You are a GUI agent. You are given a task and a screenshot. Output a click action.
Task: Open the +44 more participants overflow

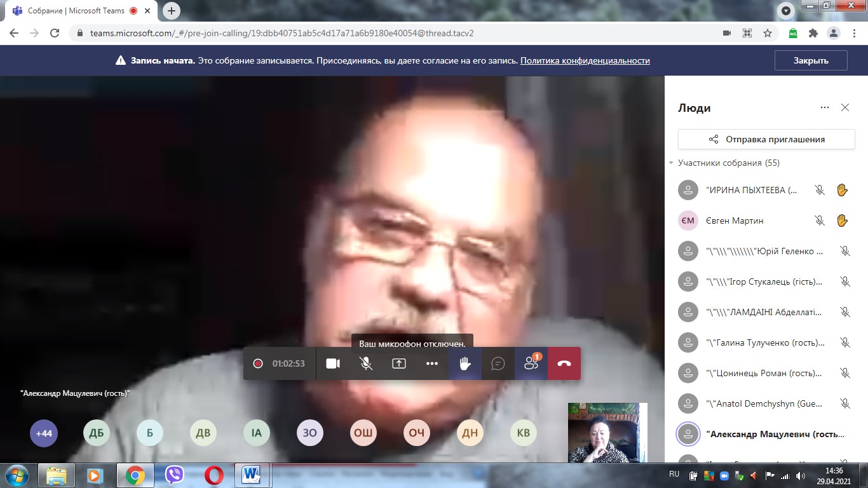pyautogui.click(x=43, y=434)
